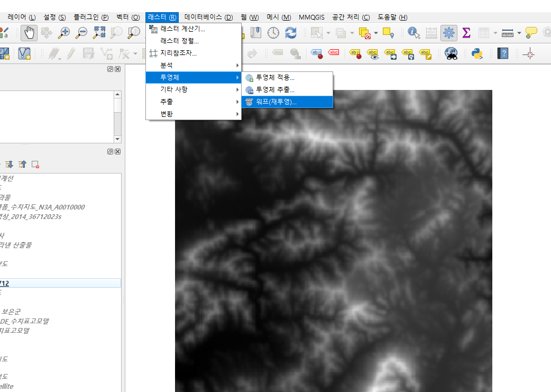This screenshot has width=551, height=392.
Task: Click the Refresh map icon
Action: 291,33
